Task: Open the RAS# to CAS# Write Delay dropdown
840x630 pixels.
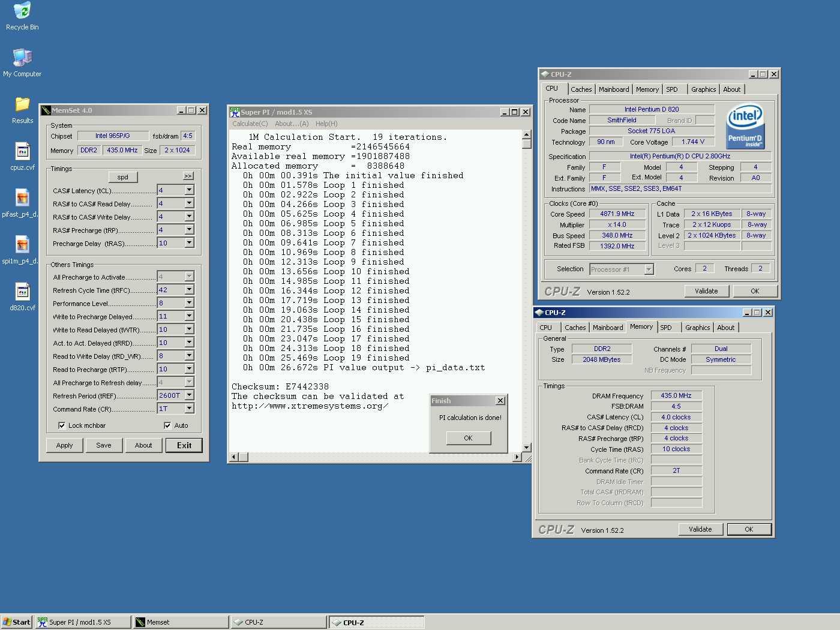Action: 189,217
